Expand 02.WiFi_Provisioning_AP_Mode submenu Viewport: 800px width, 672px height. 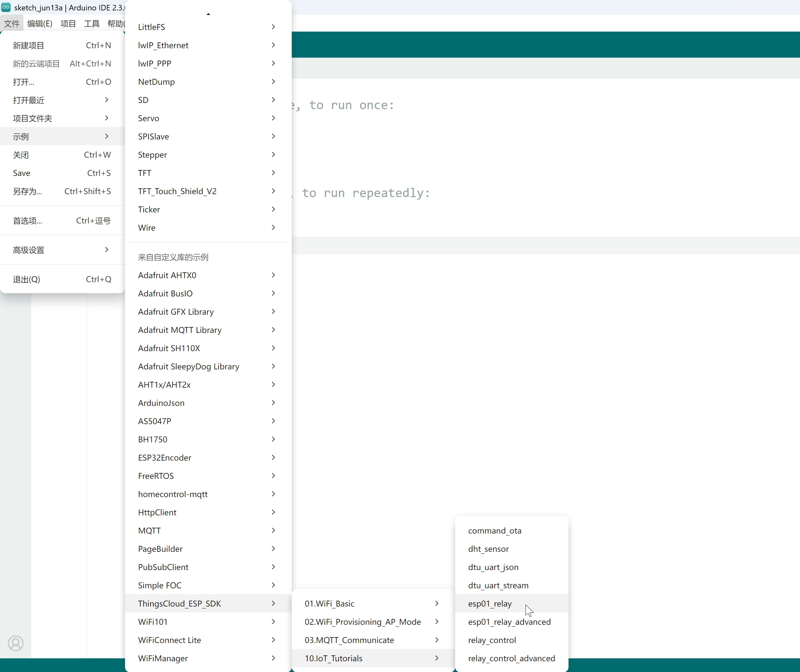[x=373, y=622]
